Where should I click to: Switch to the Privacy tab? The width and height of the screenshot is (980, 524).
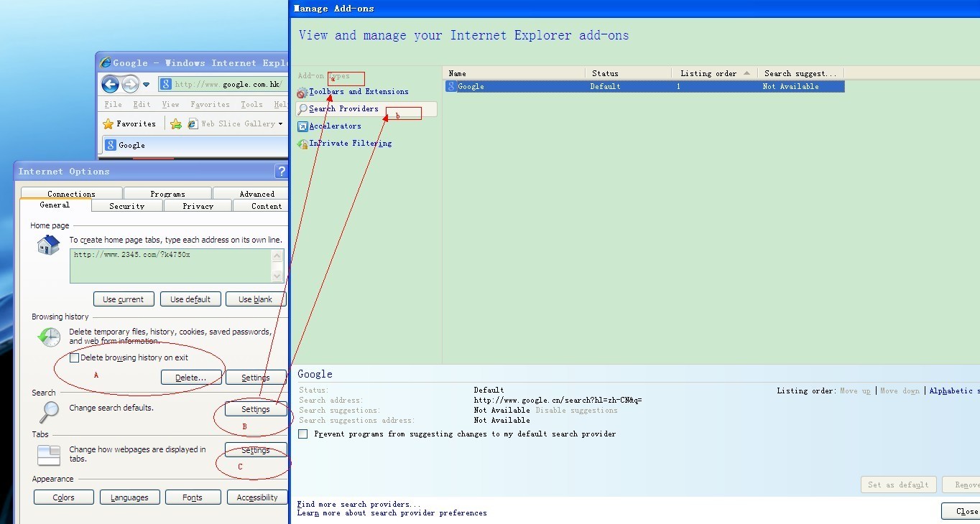point(198,206)
